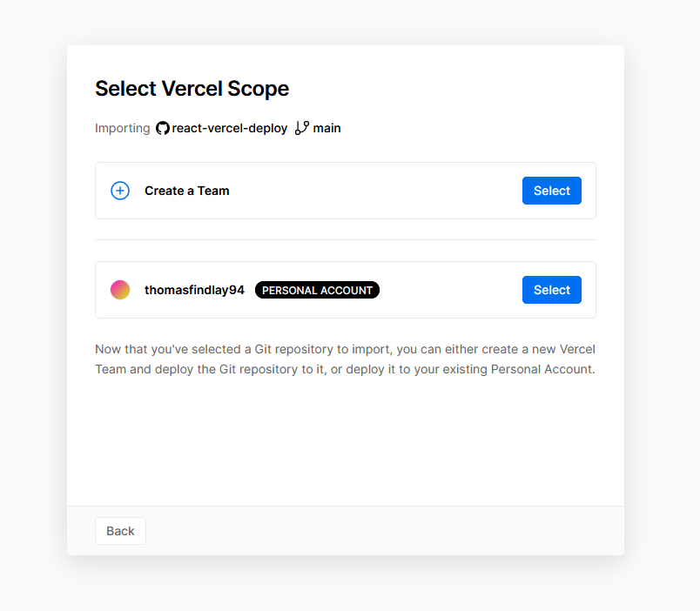The image size is (700, 611).
Task: Click the Importing label text
Action: (x=122, y=128)
